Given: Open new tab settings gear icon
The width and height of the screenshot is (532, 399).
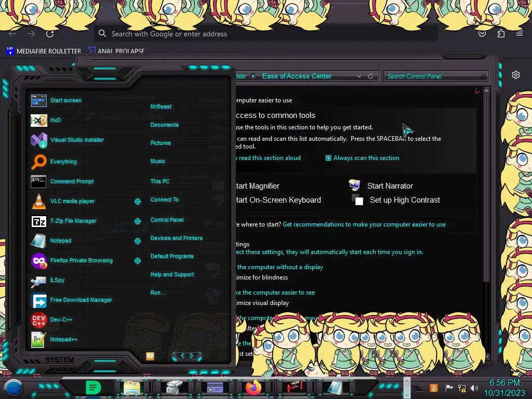Looking at the screenshot, I should [x=516, y=75].
